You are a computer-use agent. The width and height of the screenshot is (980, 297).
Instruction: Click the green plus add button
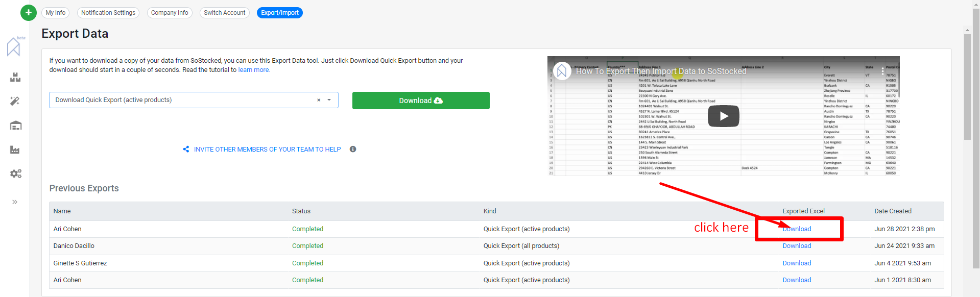pyautogui.click(x=29, y=13)
